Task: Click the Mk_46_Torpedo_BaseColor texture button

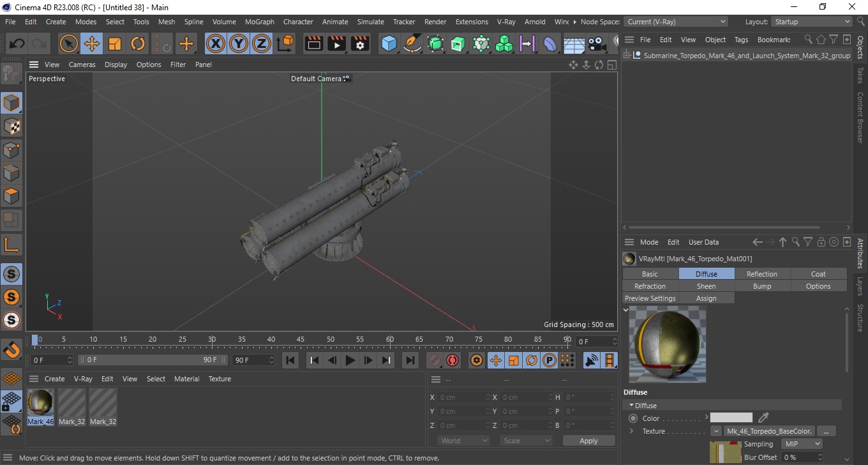Action: pyautogui.click(x=769, y=431)
